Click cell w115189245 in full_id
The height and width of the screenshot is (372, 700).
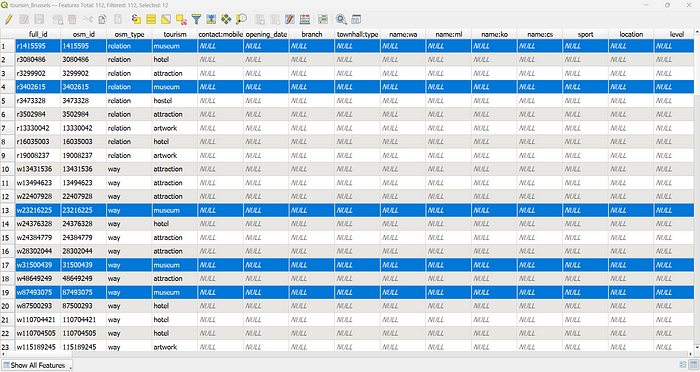38,347
